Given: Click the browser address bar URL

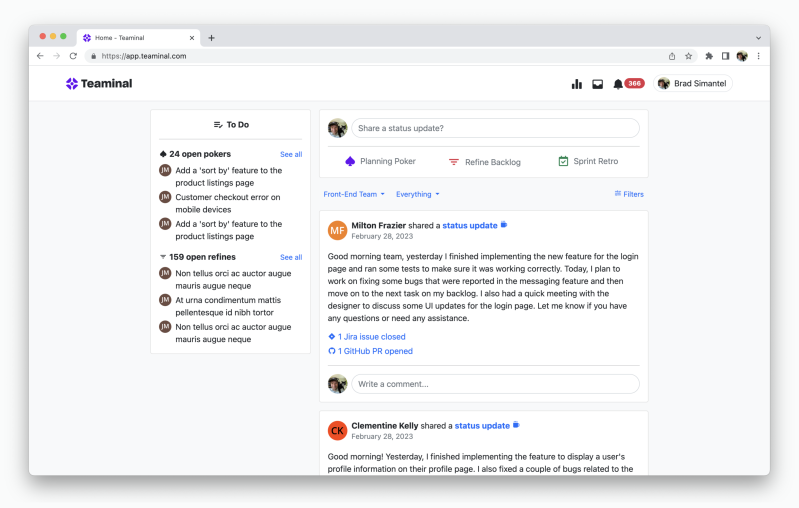Looking at the screenshot, I should click(x=144, y=56).
